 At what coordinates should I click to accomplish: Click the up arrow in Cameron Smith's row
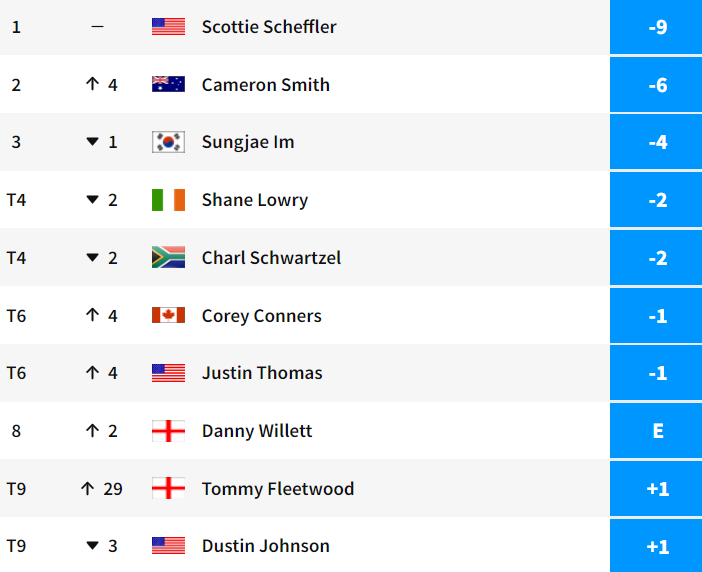pyautogui.click(x=92, y=85)
